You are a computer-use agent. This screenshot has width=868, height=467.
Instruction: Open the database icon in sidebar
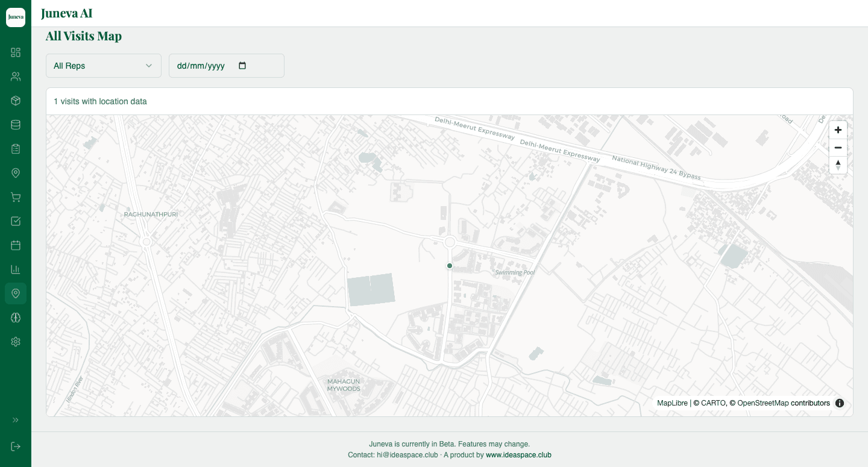[x=16, y=125]
